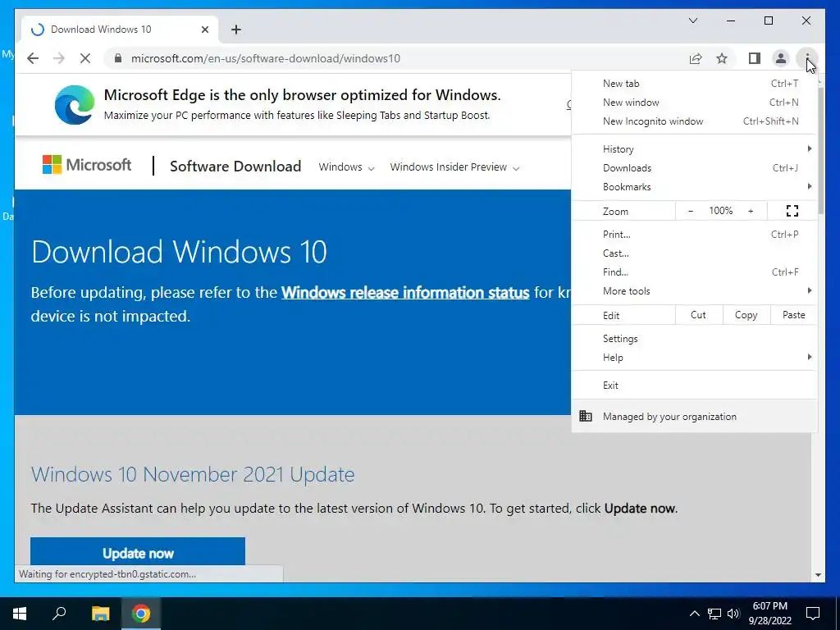840x630 pixels.
Task: Open the Windows dropdown in site navigation
Action: coord(346,167)
